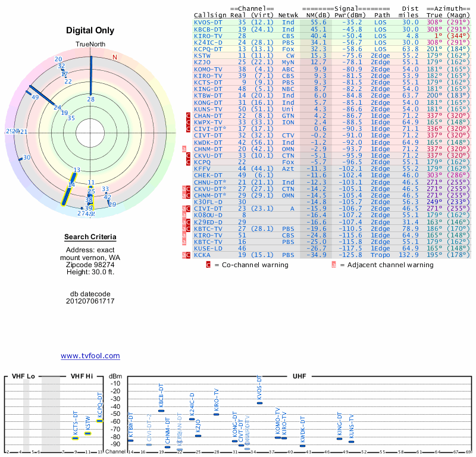Viewport: 476px width, 457px height.
Task: Click the co-channel warning icon beside KCKA
Action: tap(189, 255)
